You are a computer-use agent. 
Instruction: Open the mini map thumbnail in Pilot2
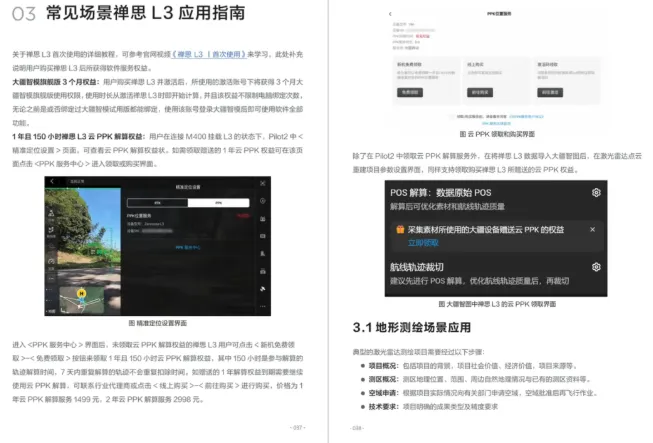point(82,300)
